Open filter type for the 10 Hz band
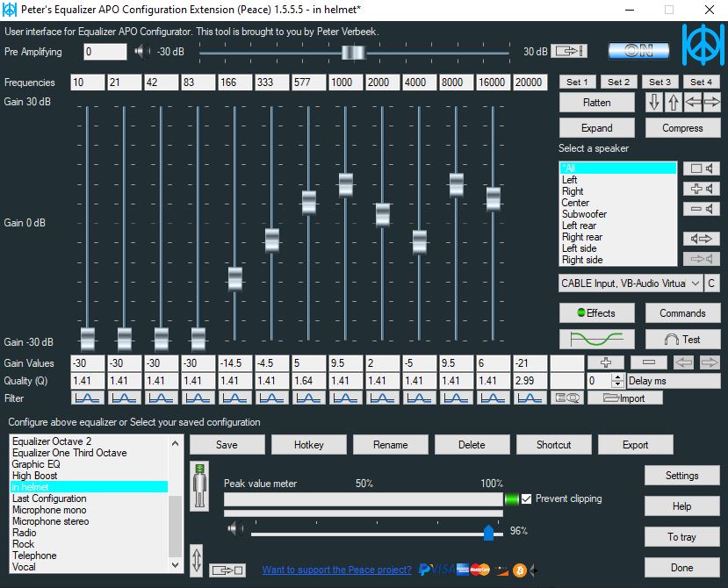The image size is (728, 588). click(87, 398)
